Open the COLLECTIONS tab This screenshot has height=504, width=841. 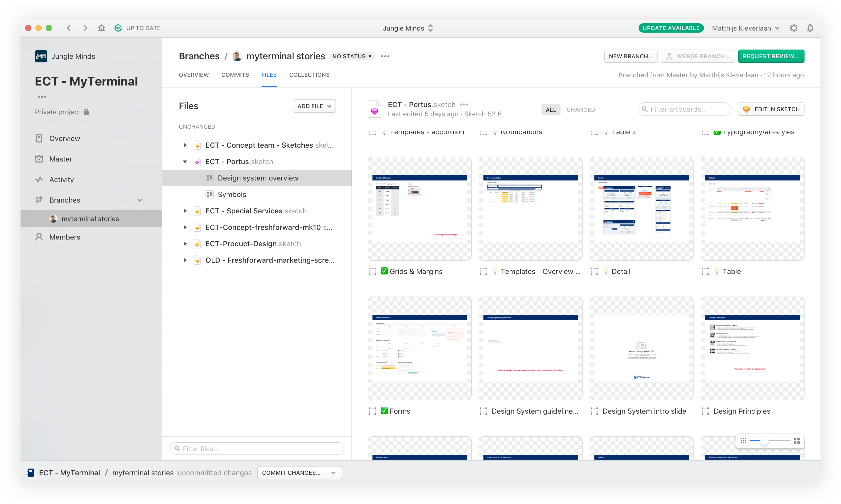[309, 75]
